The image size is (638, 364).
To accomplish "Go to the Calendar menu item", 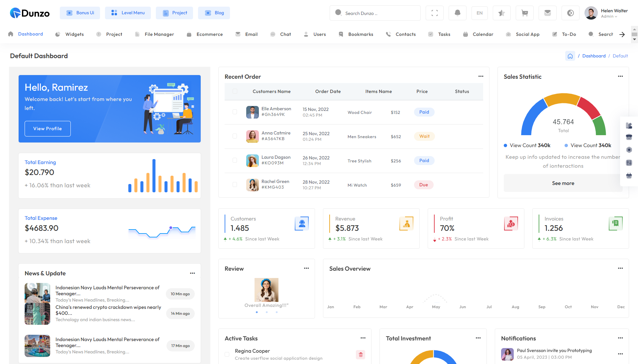I will click(482, 34).
